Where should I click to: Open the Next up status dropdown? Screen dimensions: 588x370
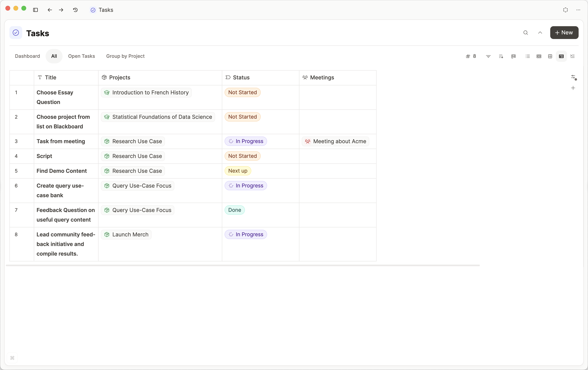238,171
